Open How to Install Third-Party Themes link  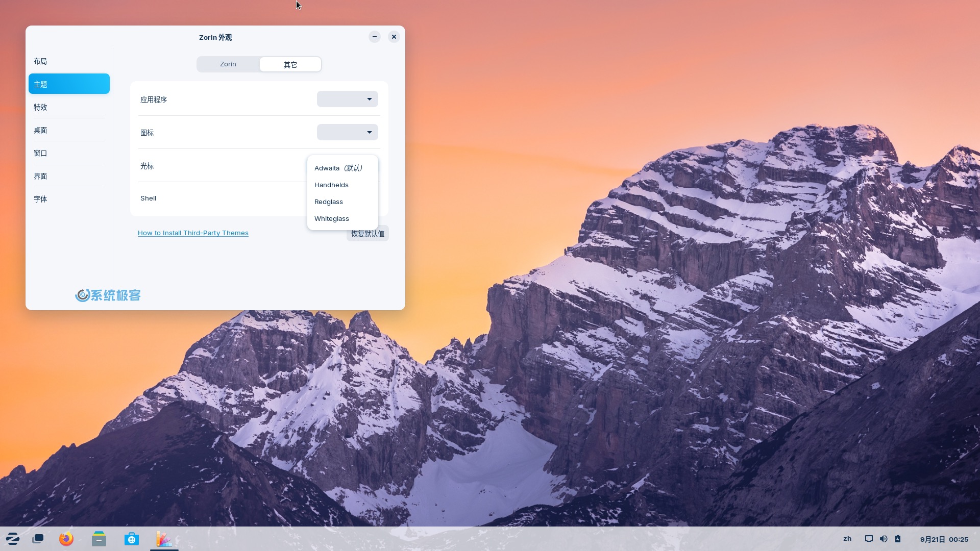193,233
